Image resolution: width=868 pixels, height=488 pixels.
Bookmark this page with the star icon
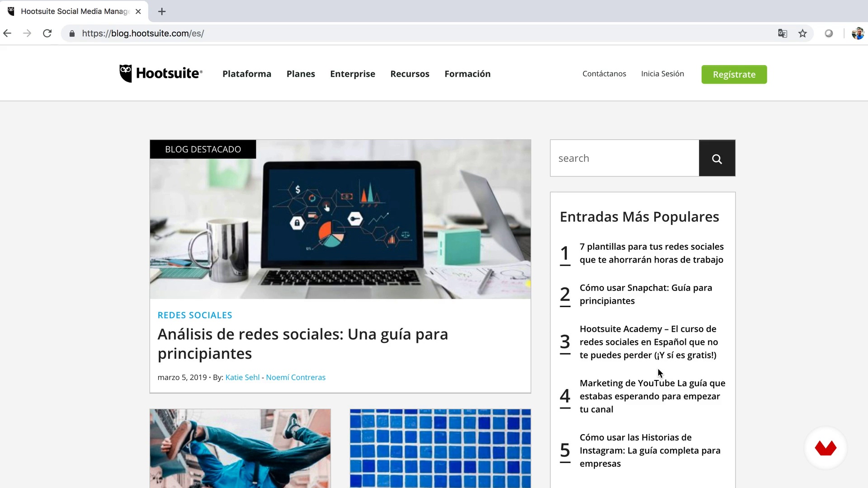802,33
